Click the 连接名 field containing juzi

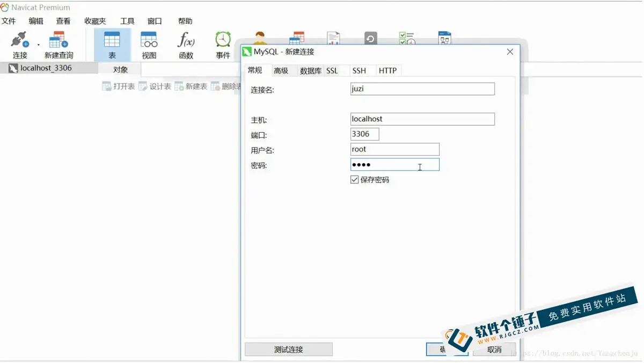click(422, 89)
